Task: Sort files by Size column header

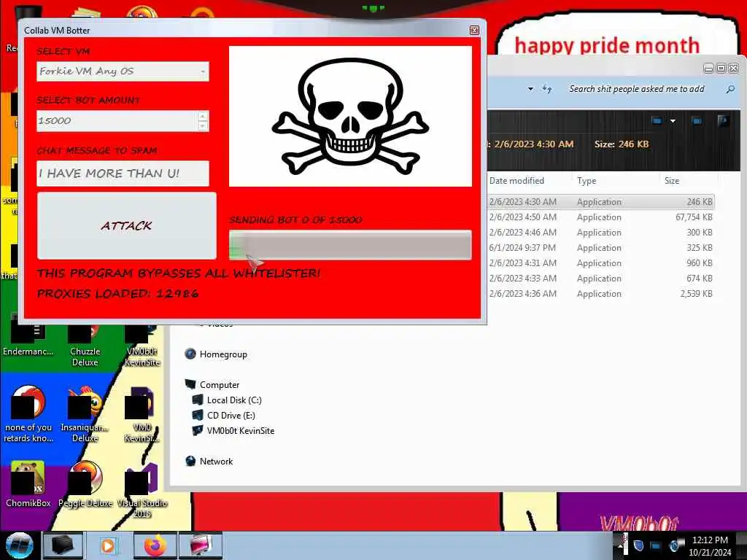Action: (672, 181)
